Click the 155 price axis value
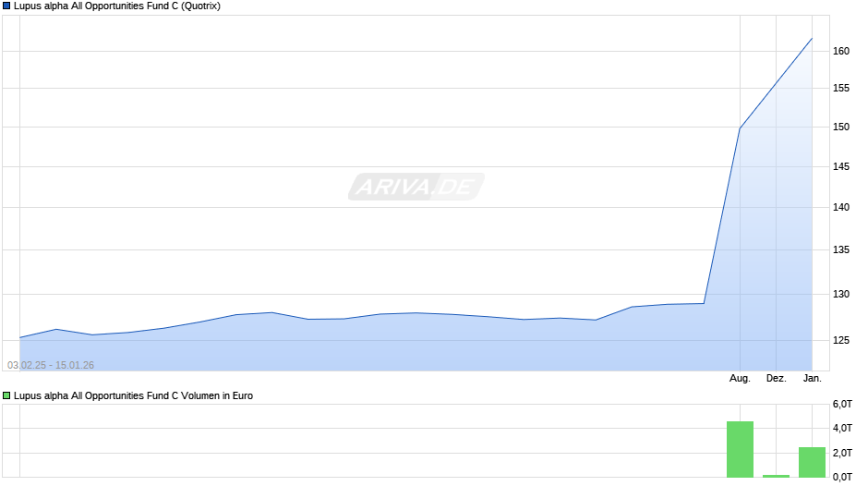 (841, 88)
